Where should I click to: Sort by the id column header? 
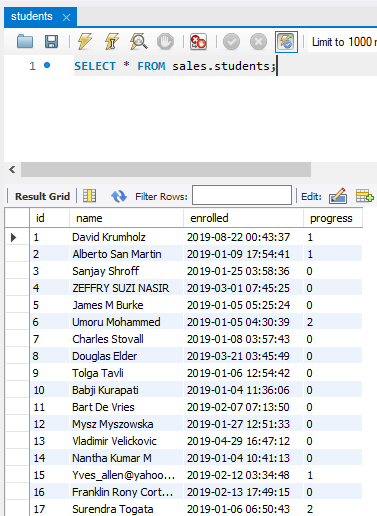pyautogui.click(x=49, y=218)
